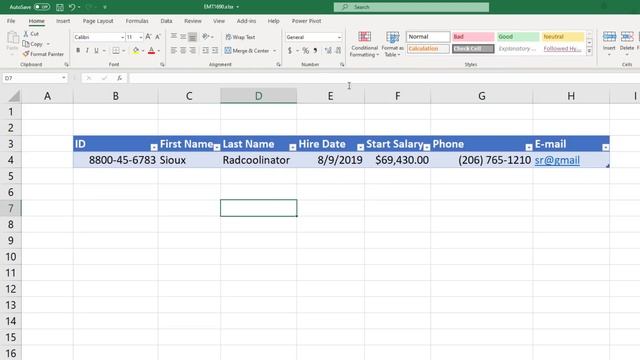The width and height of the screenshot is (640, 360).
Task: Click the Decrease Indent icon
Action: click(205, 51)
